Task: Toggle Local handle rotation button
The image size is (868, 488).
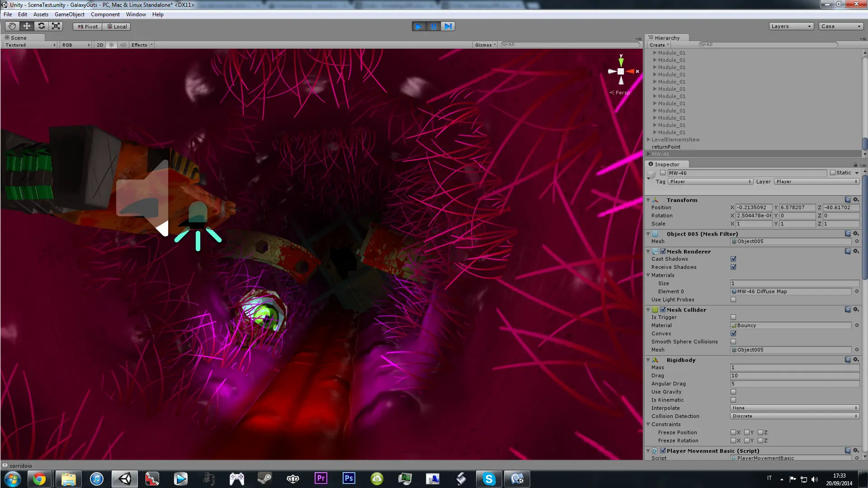Action: click(x=117, y=27)
